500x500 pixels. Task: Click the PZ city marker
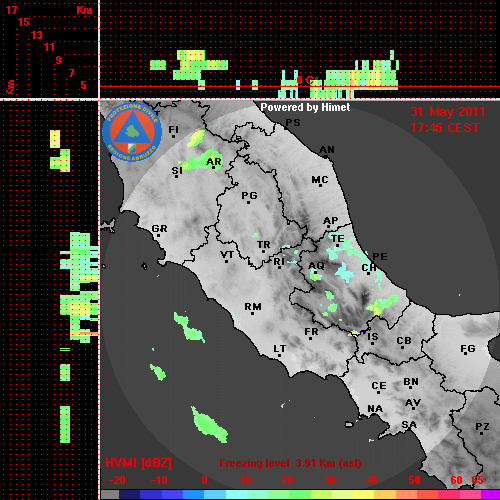pyautogui.click(x=481, y=433)
